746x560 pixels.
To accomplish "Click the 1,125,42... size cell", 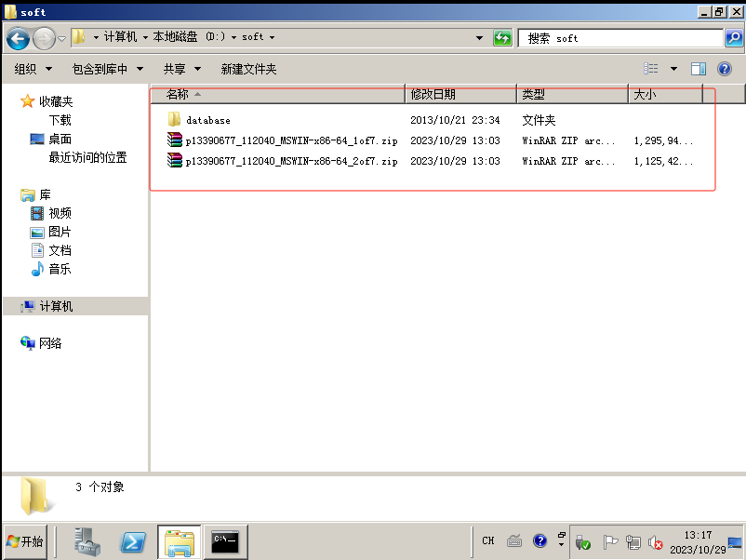I will 663,161.
